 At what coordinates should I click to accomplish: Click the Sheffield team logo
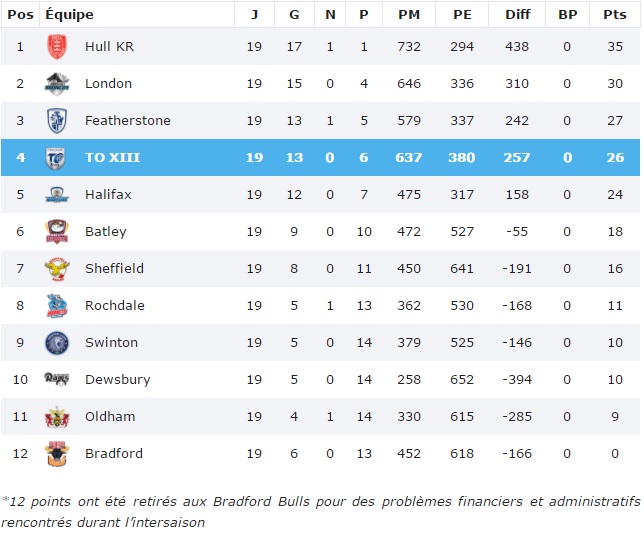pyautogui.click(x=57, y=269)
